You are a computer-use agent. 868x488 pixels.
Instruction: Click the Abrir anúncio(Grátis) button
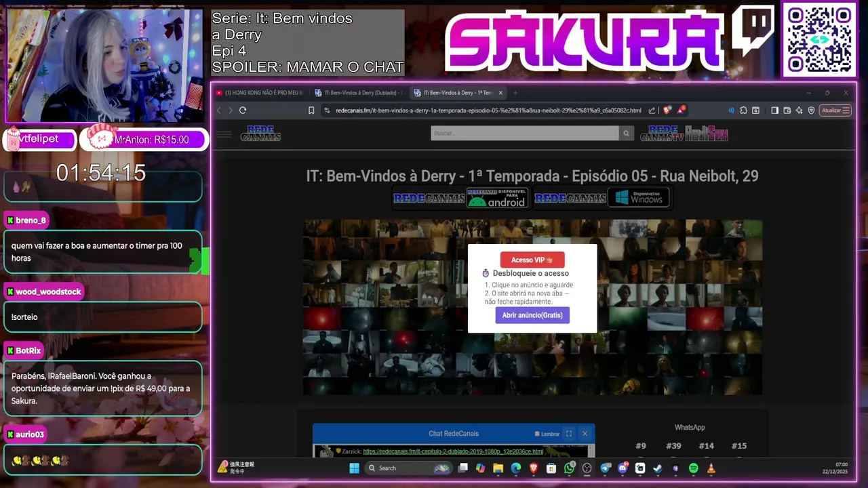(532, 315)
